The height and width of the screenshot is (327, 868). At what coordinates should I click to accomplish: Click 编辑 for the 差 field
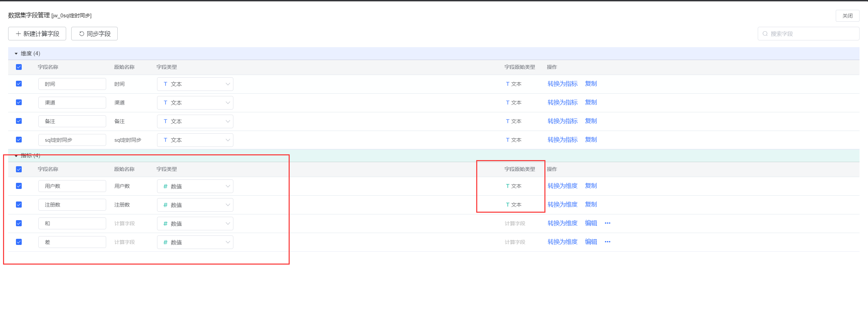click(591, 242)
